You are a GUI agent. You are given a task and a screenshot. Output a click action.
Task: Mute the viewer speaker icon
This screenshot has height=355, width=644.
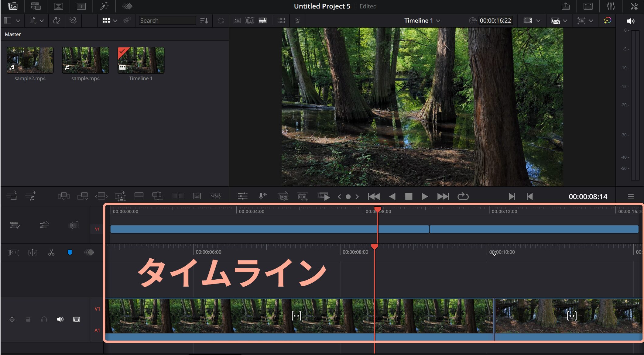(x=631, y=21)
